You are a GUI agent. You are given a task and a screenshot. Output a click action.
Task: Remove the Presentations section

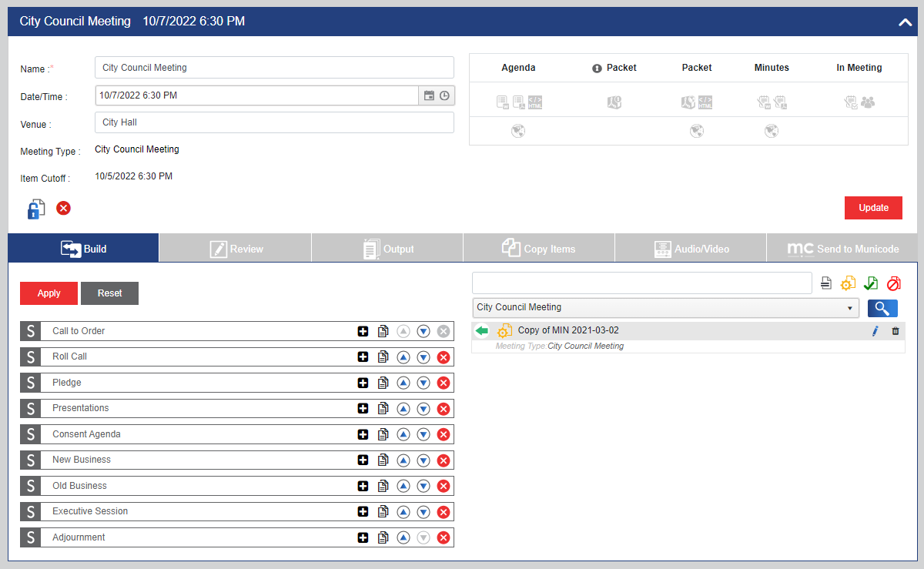click(443, 409)
